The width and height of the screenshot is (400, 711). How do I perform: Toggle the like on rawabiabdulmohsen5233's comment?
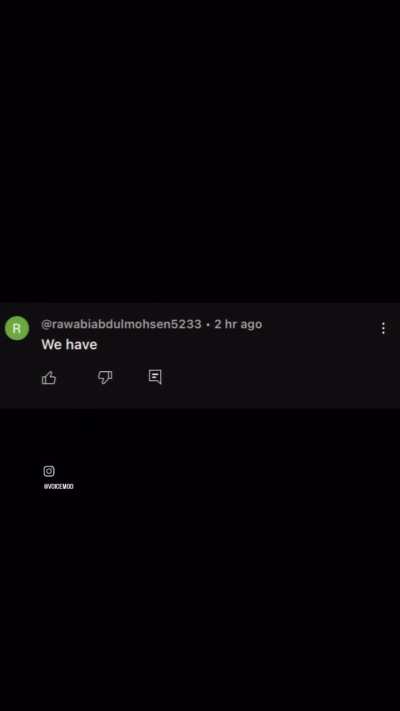click(49, 377)
